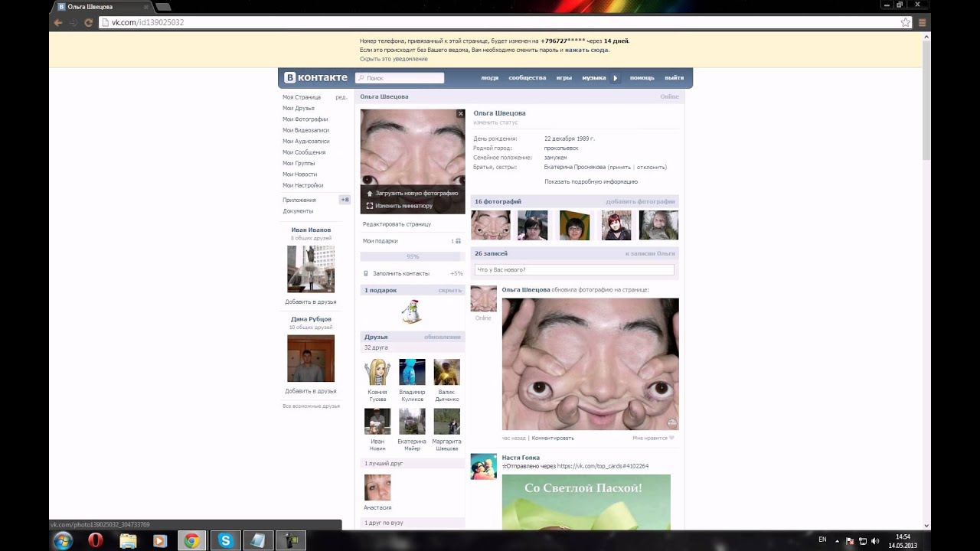The height and width of the screenshot is (551, 980).
Task: Expand Показать подробную информацию
Action: click(591, 181)
